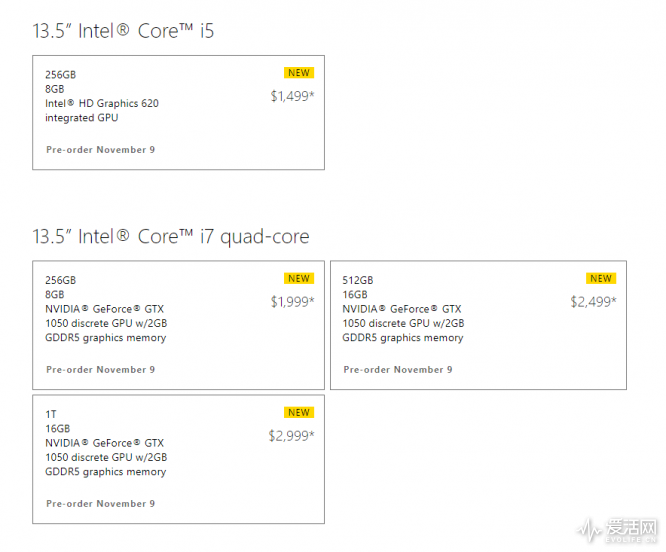Select the $2,499 price
Viewport: 666px width, 552px height.
pos(593,302)
